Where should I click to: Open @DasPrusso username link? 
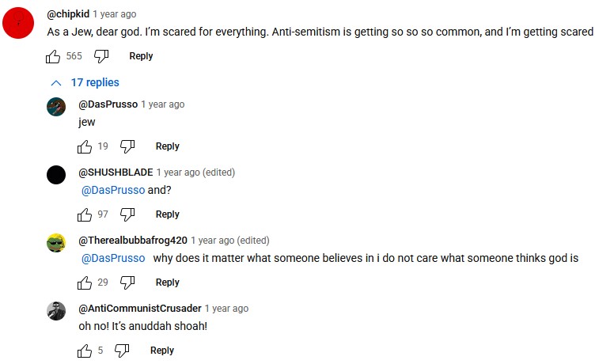108,104
